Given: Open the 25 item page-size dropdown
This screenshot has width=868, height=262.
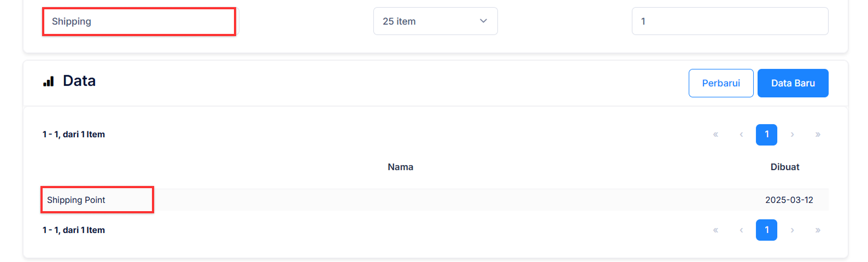Looking at the screenshot, I should pyautogui.click(x=435, y=21).
